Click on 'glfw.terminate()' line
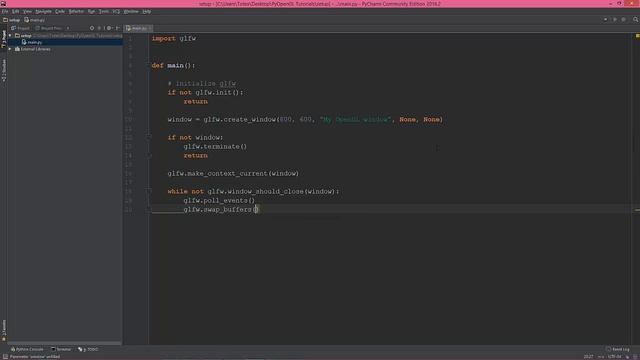The height and width of the screenshot is (360, 640). (x=215, y=147)
